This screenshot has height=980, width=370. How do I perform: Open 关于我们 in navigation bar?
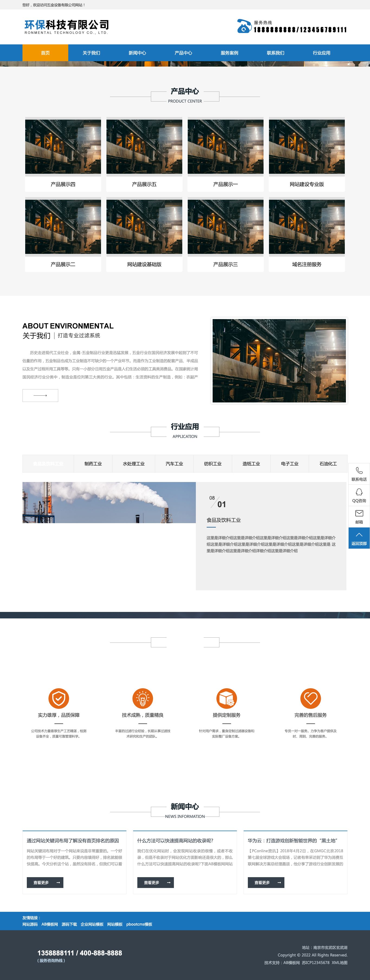tap(91, 53)
